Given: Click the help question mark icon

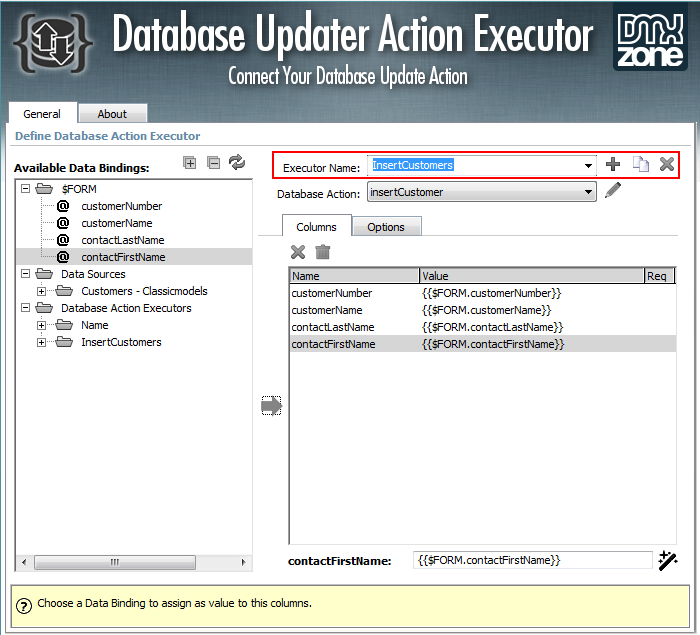Looking at the screenshot, I should tap(24, 606).
